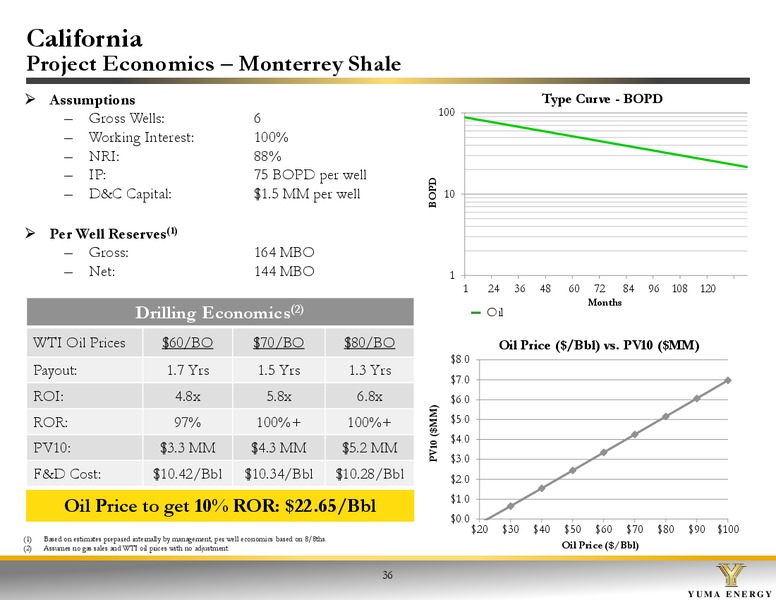Click the '$60/BO' column header
This screenshot has width=776, height=600.
tap(188, 343)
